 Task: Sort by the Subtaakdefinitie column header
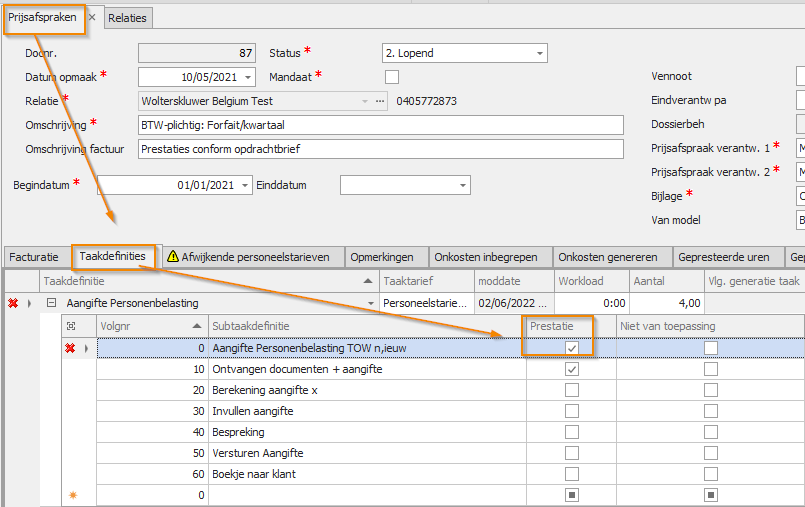click(365, 326)
